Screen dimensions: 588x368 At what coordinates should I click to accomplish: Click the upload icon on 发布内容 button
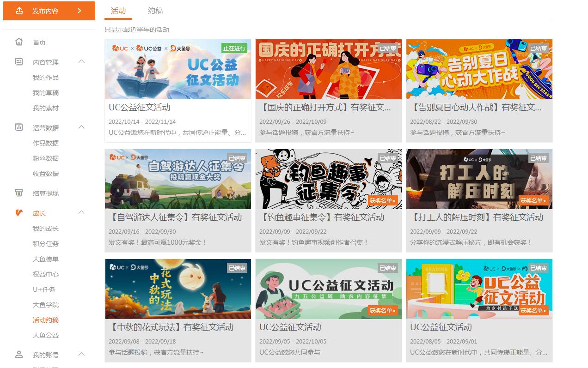pyautogui.click(x=19, y=10)
